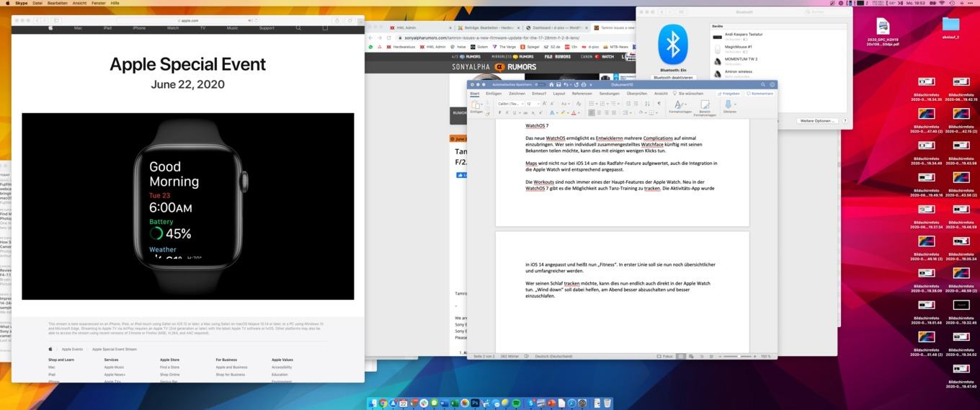This screenshot has height=410, width=980.
Task: Apply italic formatting in Word ribbon
Action: coord(507,112)
